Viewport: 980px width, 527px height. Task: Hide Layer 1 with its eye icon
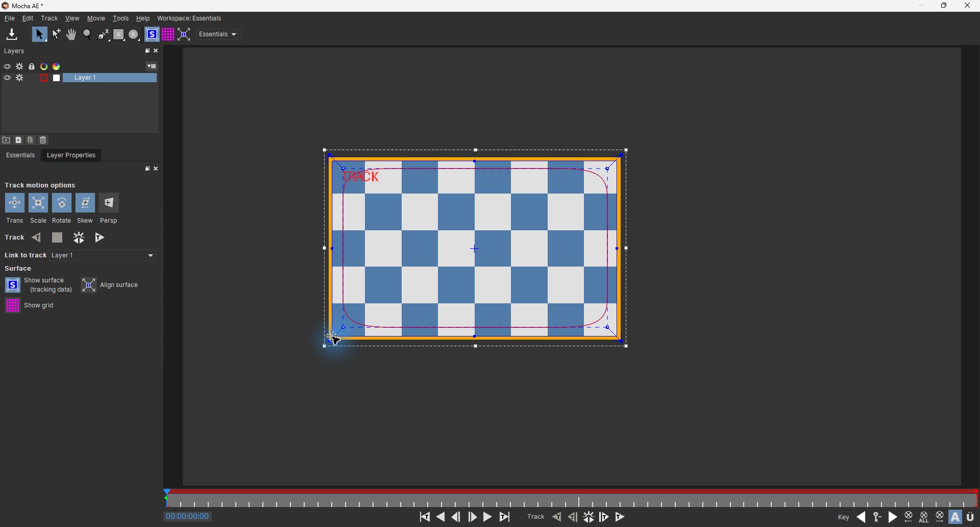[x=7, y=78]
